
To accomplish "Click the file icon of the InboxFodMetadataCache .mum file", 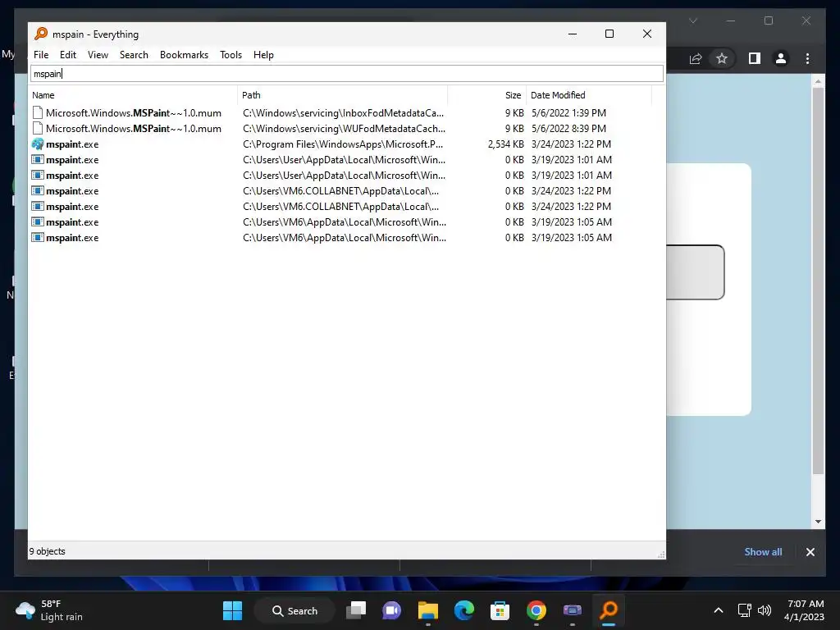I will 38,113.
